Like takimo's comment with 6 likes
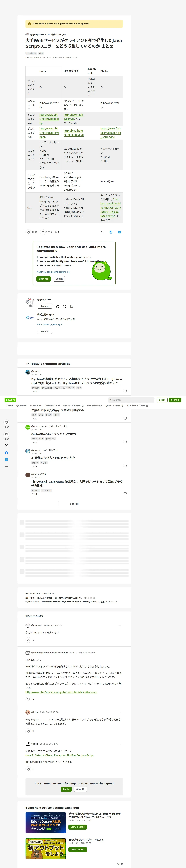The height and width of the screenshot is (868, 186). 28,699
